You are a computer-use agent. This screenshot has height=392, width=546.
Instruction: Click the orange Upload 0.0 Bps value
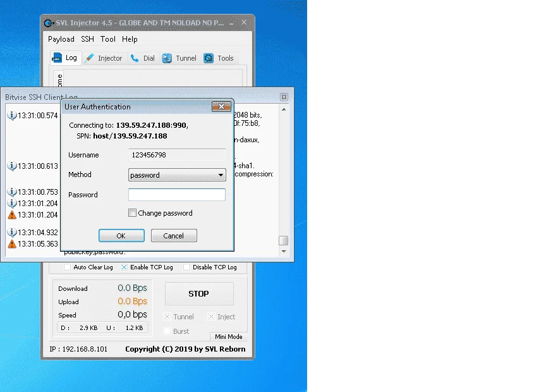(132, 301)
